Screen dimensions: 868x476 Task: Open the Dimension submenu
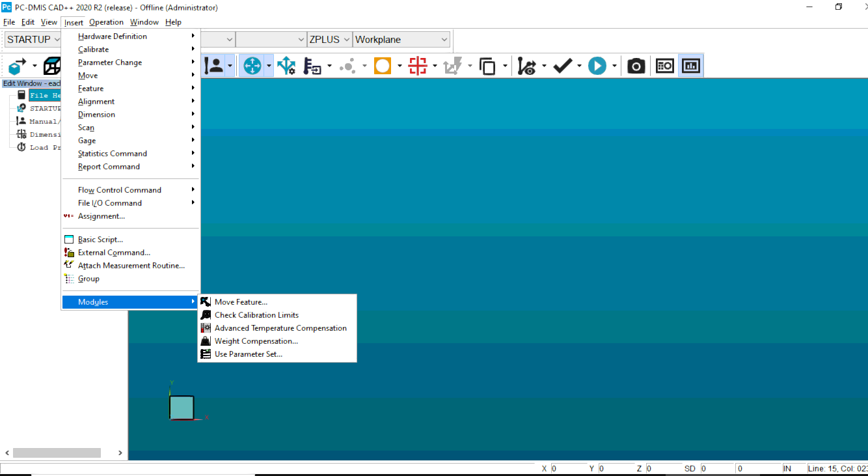click(x=130, y=115)
